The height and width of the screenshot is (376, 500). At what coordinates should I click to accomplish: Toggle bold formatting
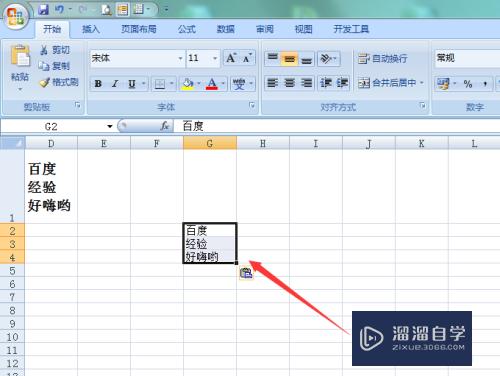pyautogui.click(x=98, y=84)
